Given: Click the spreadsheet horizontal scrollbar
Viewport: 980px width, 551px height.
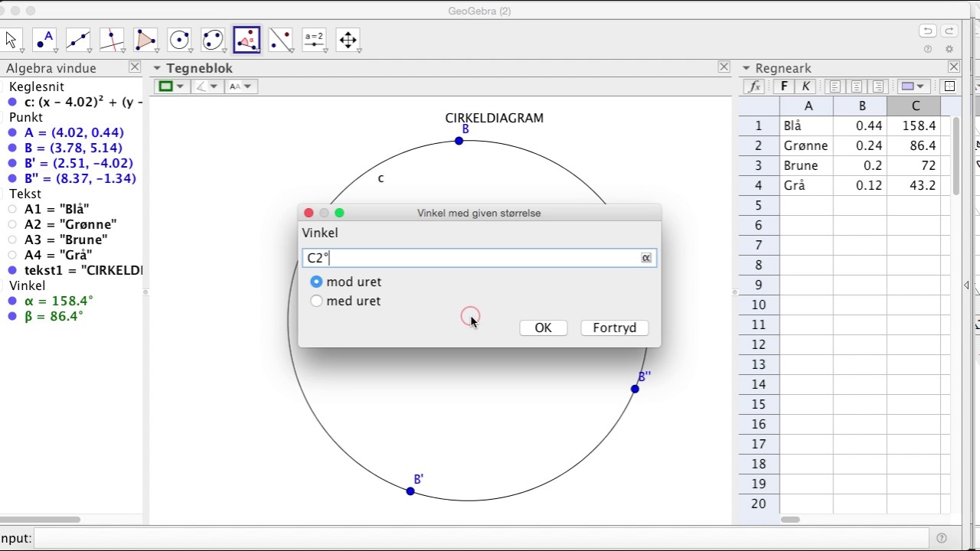Looking at the screenshot, I should [791, 520].
